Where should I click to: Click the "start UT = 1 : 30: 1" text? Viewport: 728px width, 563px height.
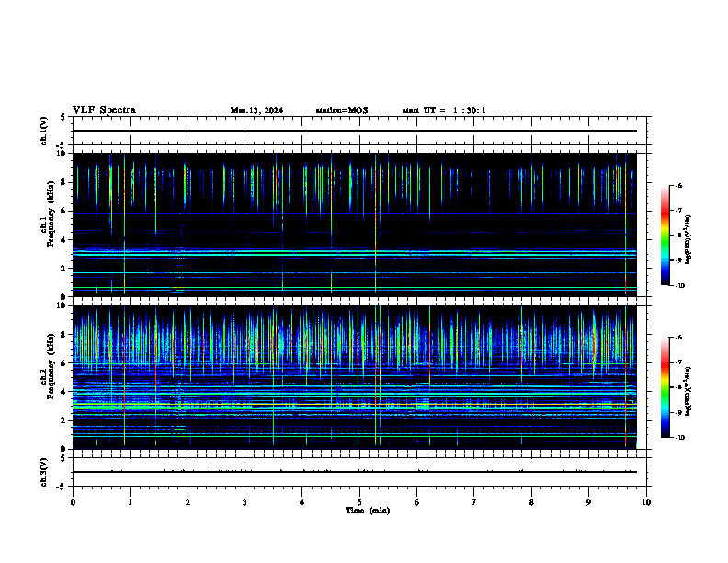point(444,110)
